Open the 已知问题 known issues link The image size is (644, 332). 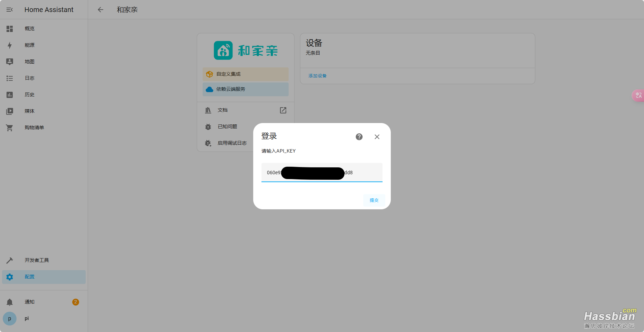pyautogui.click(x=228, y=127)
